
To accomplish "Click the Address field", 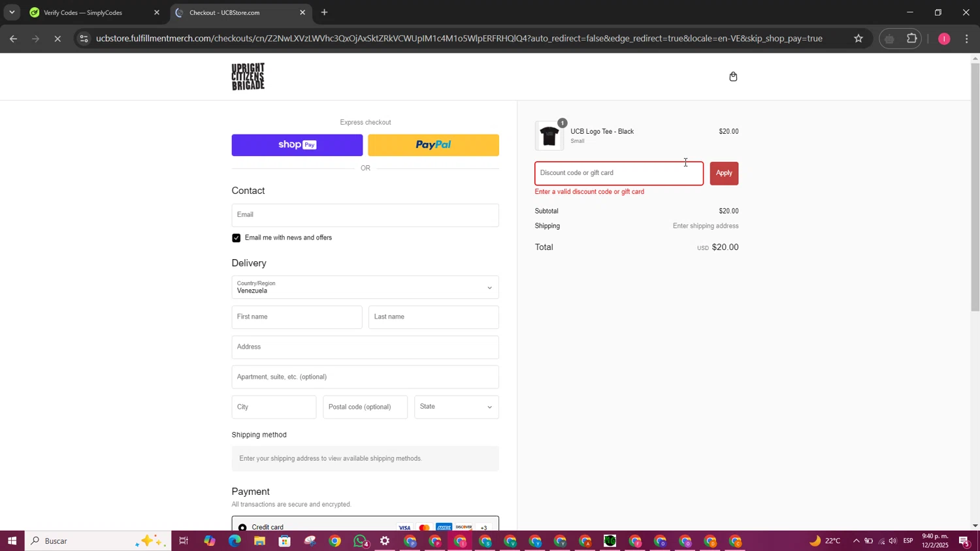I will click(x=365, y=347).
